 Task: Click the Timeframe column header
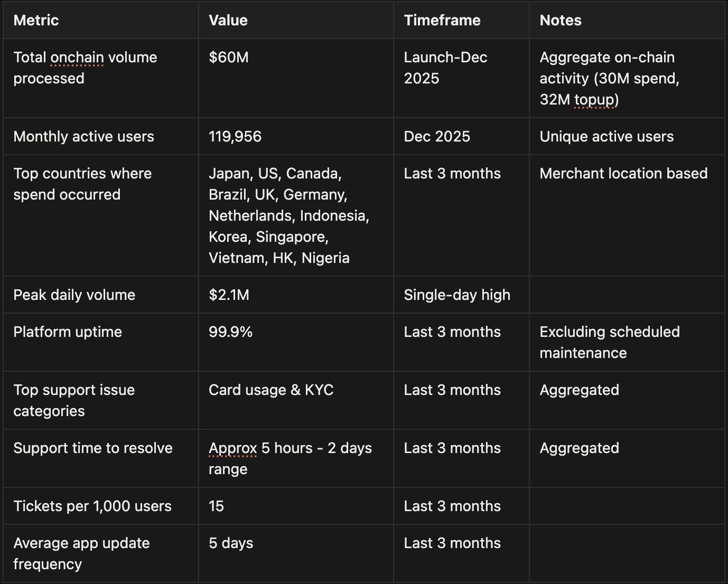tap(442, 21)
